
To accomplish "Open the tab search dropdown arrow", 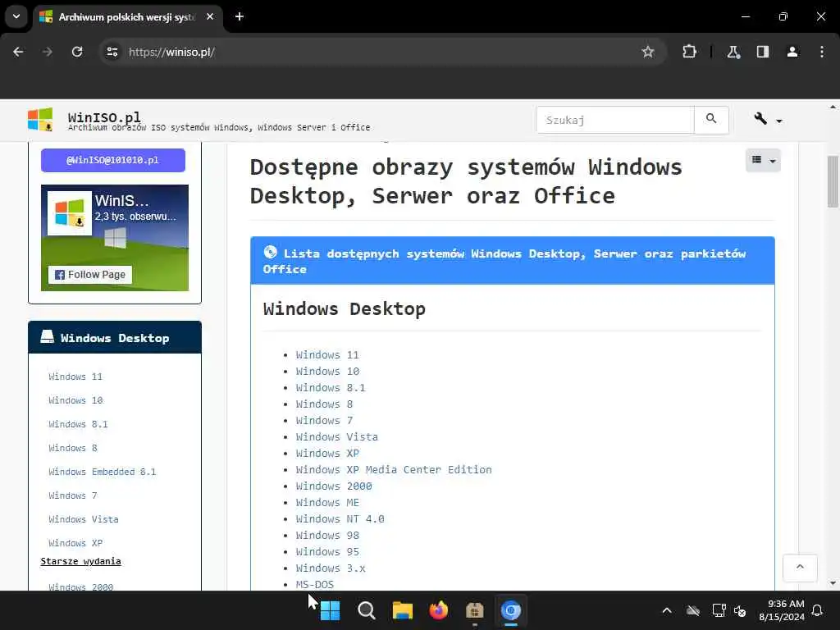I will coord(16,16).
